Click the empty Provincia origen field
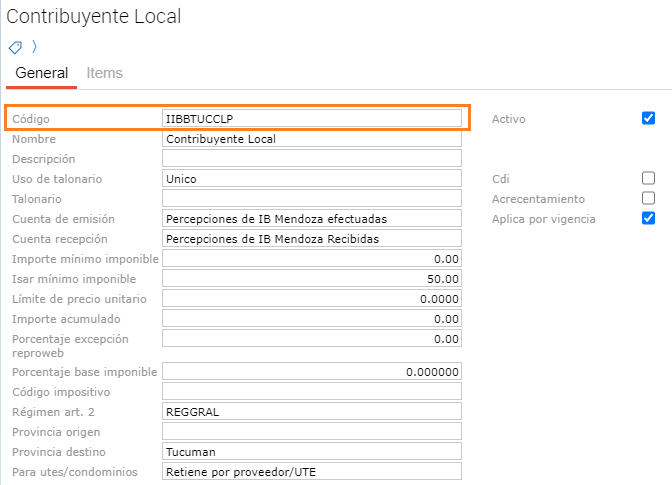Viewport: 672px width, 485px height. pos(312,431)
